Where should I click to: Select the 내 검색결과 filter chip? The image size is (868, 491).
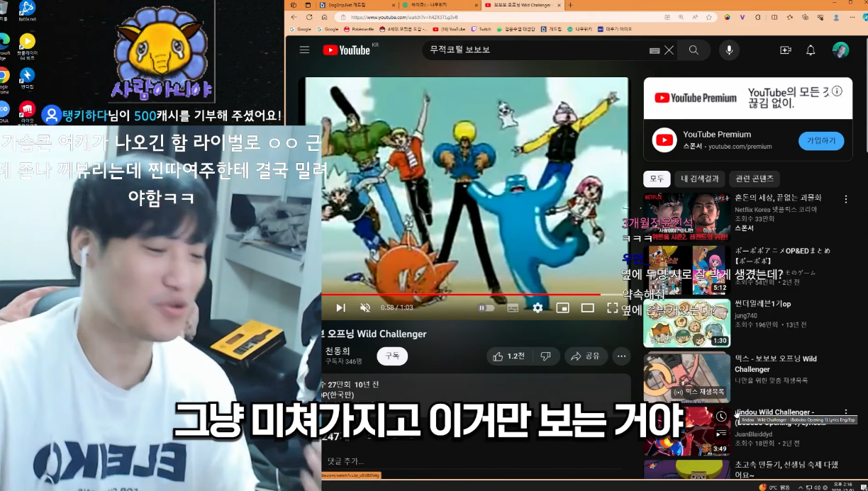pos(700,179)
